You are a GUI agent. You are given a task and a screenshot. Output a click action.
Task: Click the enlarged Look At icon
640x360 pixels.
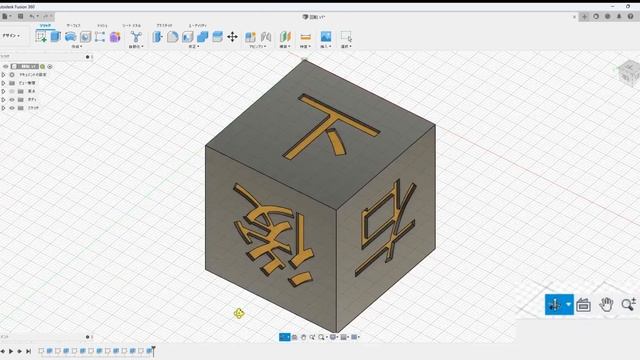583,304
